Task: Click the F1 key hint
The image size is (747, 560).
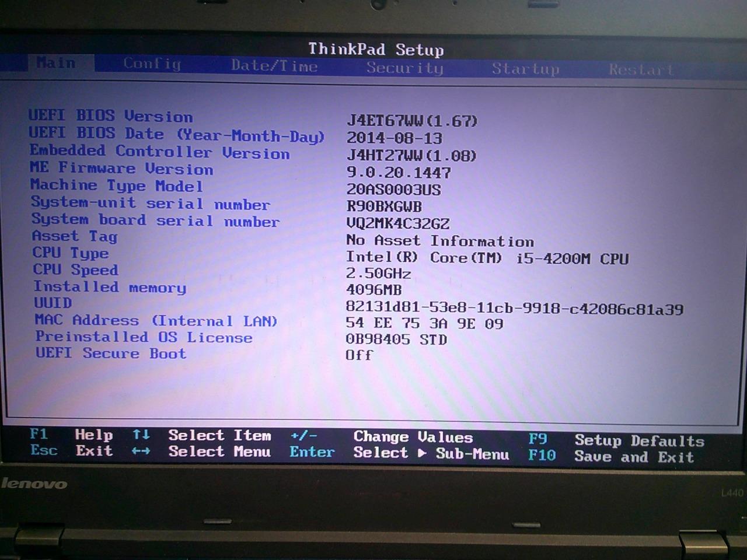Action: click(39, 434)
